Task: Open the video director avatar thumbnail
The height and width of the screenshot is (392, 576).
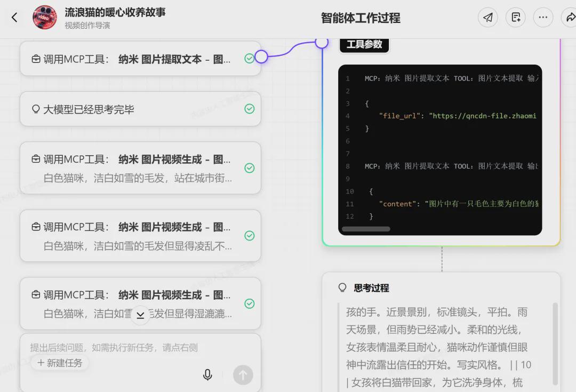Action: (x=44, y=17)
